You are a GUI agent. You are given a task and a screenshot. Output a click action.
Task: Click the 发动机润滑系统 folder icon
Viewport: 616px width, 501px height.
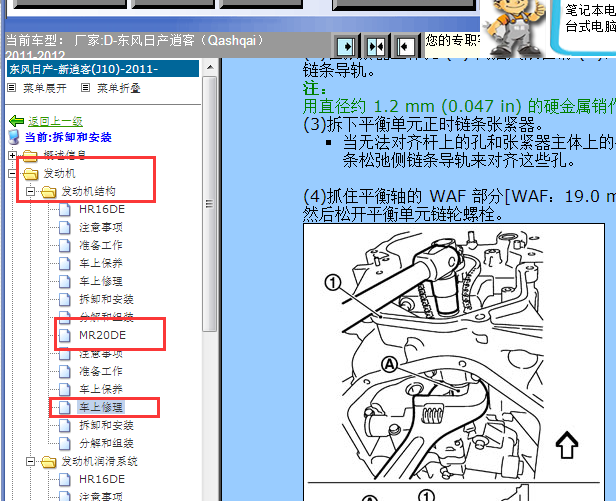(x=48, y=461)
